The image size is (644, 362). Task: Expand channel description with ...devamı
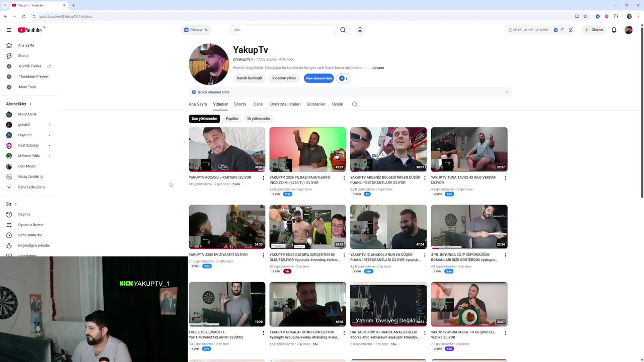coord(377,68)
